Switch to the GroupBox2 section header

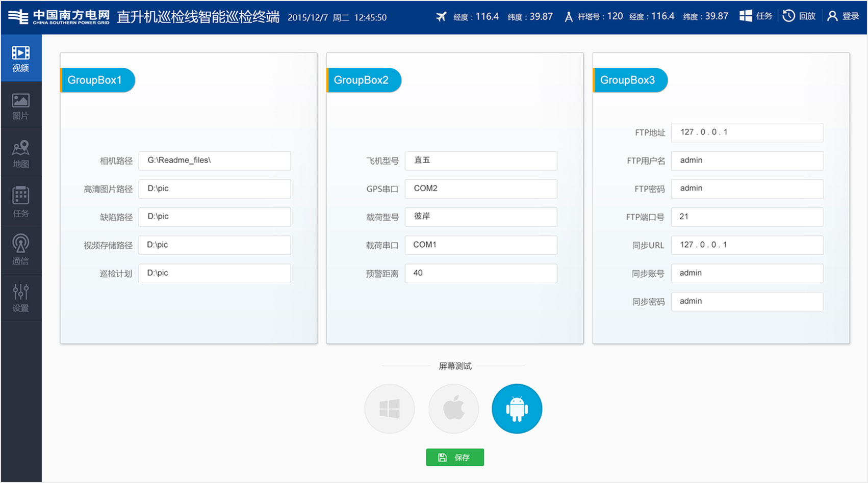[x=362, y=80]
